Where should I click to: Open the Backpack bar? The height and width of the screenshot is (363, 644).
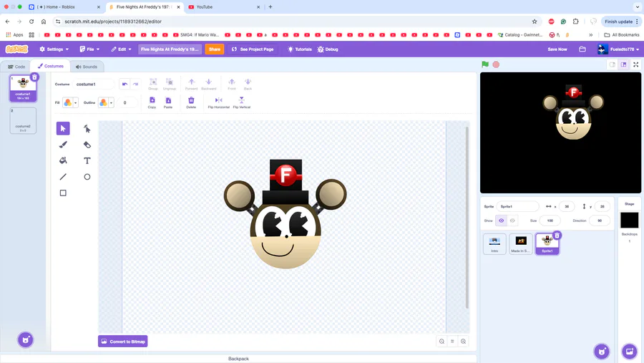click(x=238, y=359)
